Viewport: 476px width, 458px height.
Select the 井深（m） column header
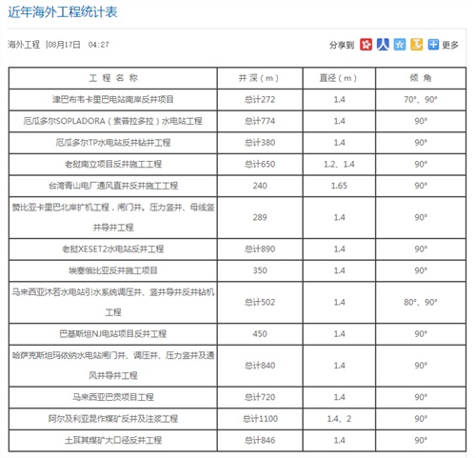click(260, 78)
